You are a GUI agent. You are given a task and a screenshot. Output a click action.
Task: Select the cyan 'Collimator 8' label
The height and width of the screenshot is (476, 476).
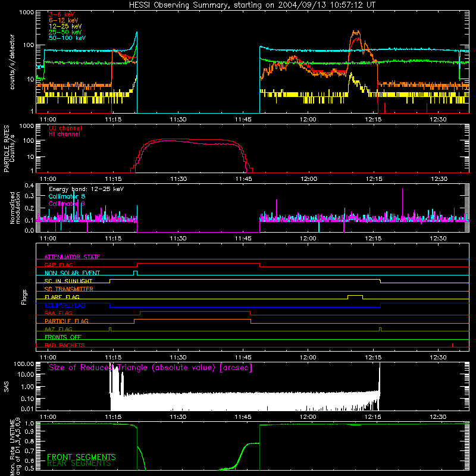pos(67,196)
